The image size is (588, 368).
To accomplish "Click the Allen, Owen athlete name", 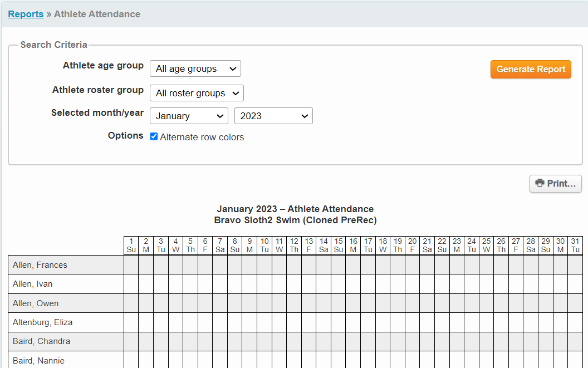I will click(36, 303).
